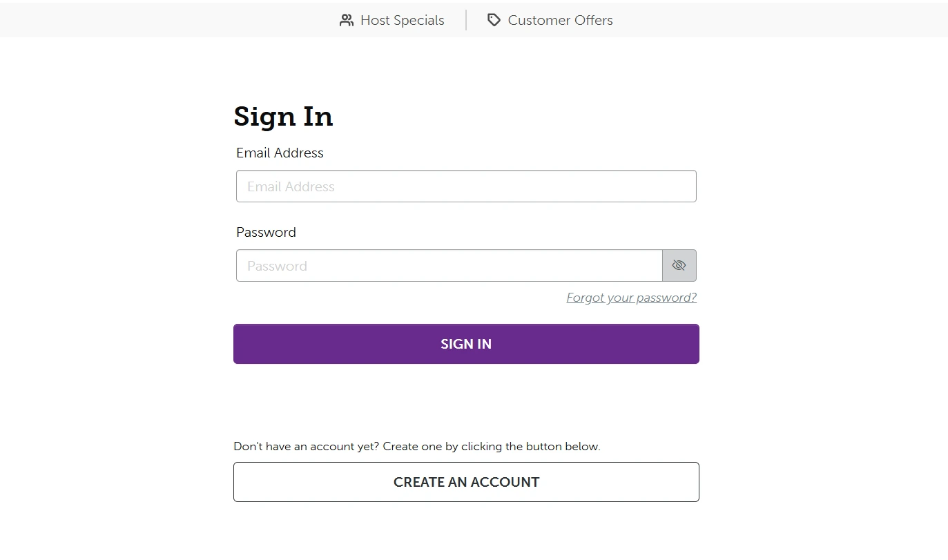
Task: Follow the Forgot your password link
Action: pos(631,298)
